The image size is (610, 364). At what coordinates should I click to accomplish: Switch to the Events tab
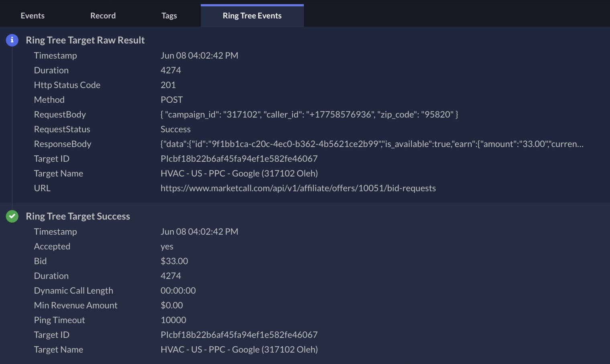pos(33,16)
